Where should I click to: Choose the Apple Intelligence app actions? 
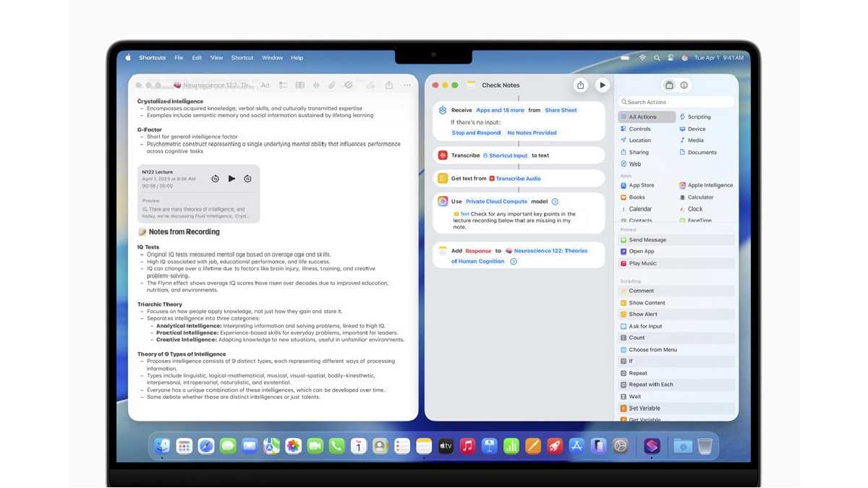point(709,186)
